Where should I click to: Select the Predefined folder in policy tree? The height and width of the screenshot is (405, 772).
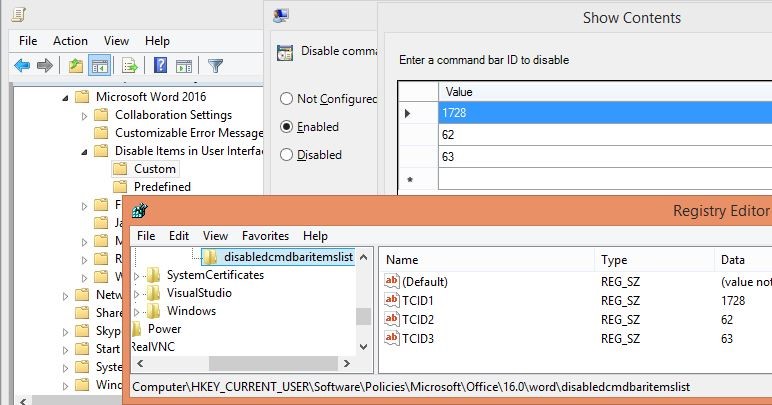pos(162,187)
